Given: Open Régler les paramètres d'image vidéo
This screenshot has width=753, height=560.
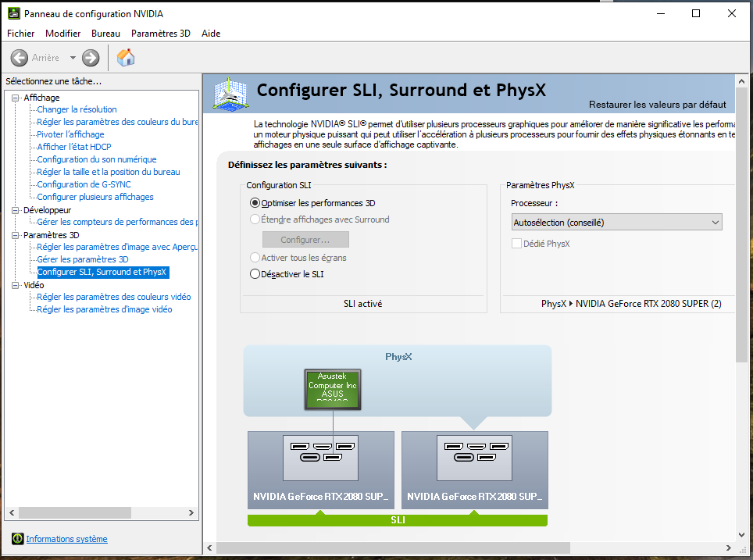Looking at the screenshot, I should coord(104,309).
